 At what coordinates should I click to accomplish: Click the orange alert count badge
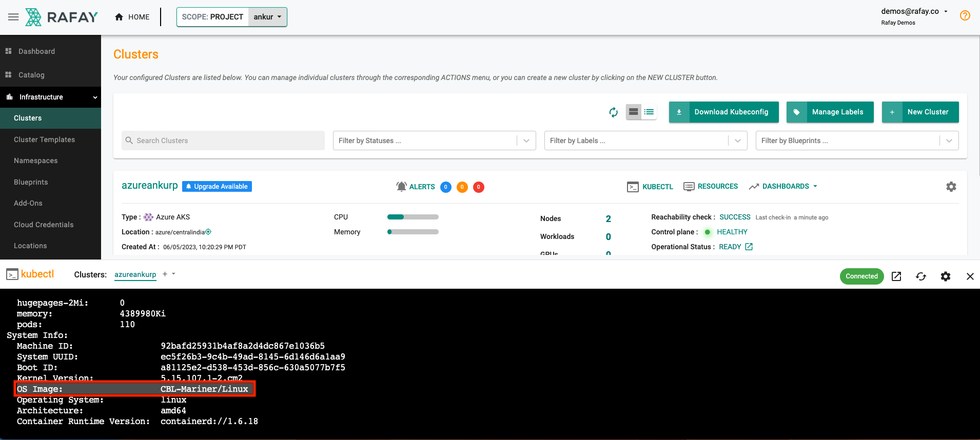[x=462, y=187]
